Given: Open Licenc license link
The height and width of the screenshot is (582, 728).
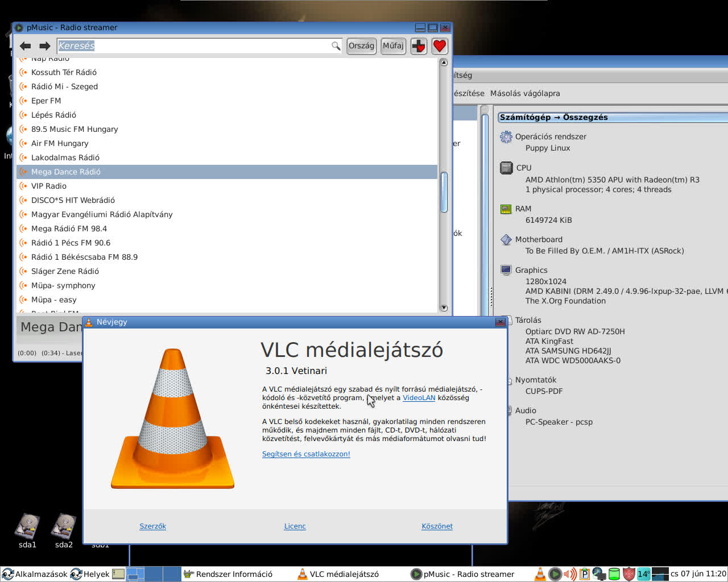Looking at the screenshot, I should pos(295,526).
